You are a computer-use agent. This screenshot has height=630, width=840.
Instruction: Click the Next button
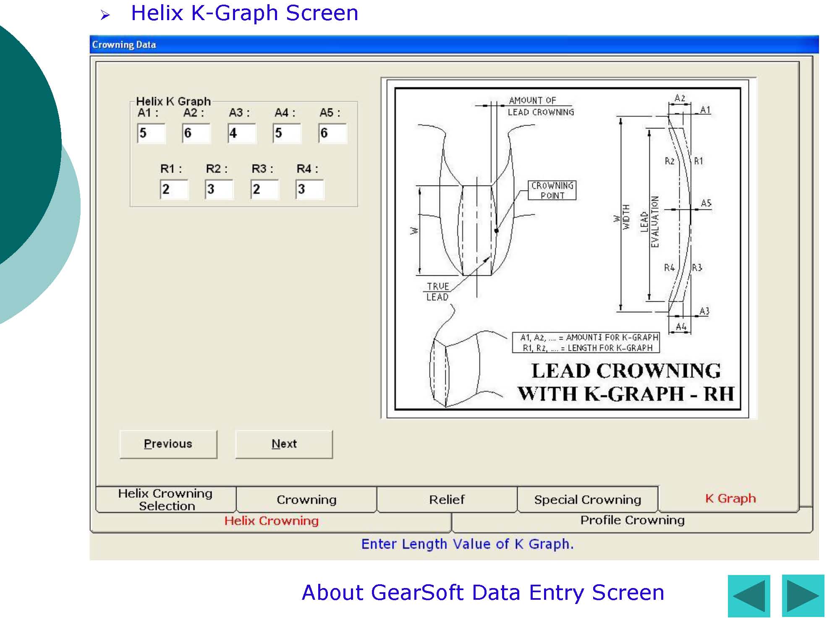pos(284,444)
